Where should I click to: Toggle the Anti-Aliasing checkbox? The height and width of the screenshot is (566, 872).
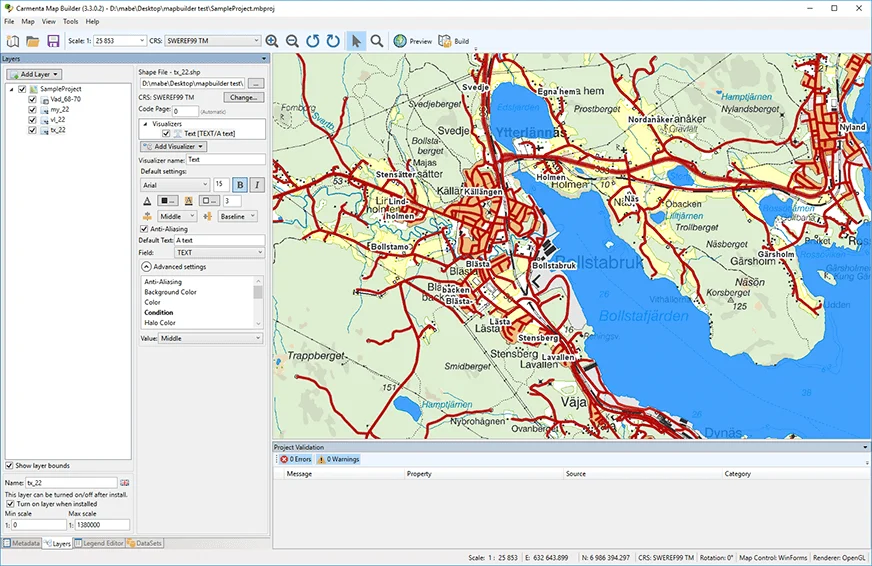tap(143, 228)
